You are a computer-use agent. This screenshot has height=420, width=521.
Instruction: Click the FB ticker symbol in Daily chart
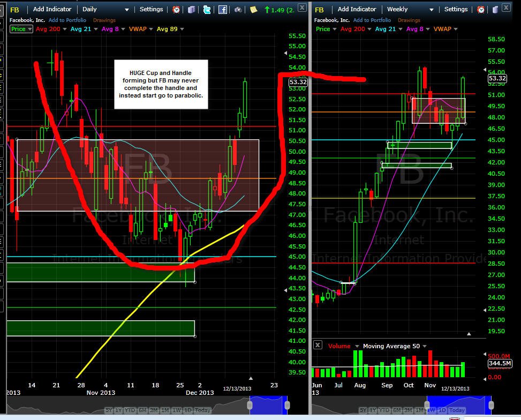coord(14,10)
